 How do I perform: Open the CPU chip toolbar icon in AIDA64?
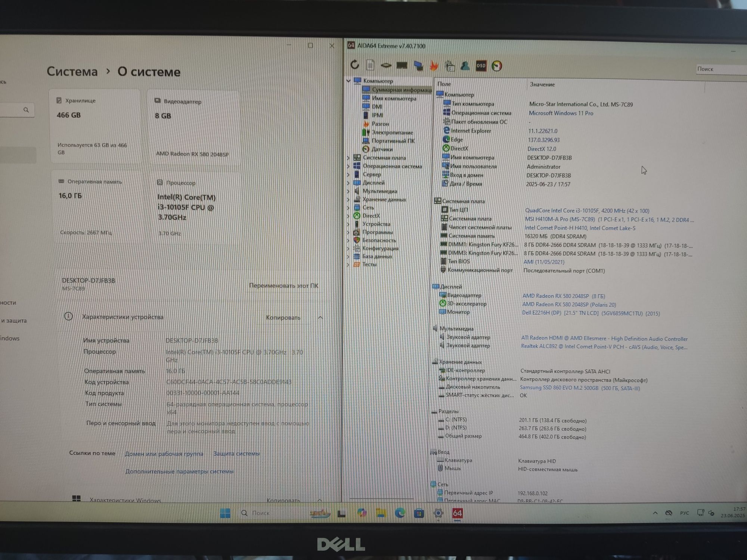pos(386,66)
